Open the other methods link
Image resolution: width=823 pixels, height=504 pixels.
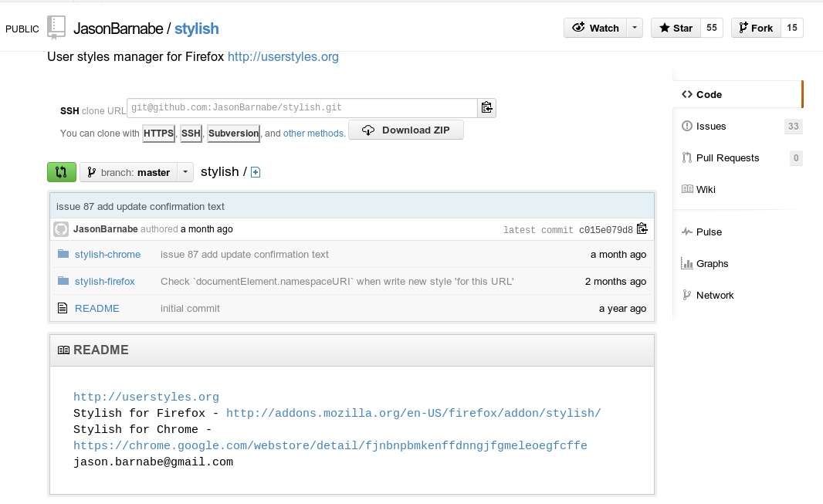314,134
